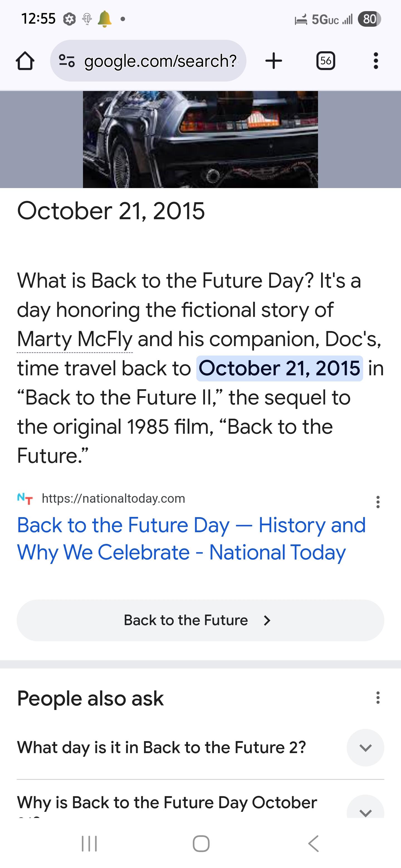Tap the Android back navigation button
Screen dimensions: 401x868
pos(313,844)
